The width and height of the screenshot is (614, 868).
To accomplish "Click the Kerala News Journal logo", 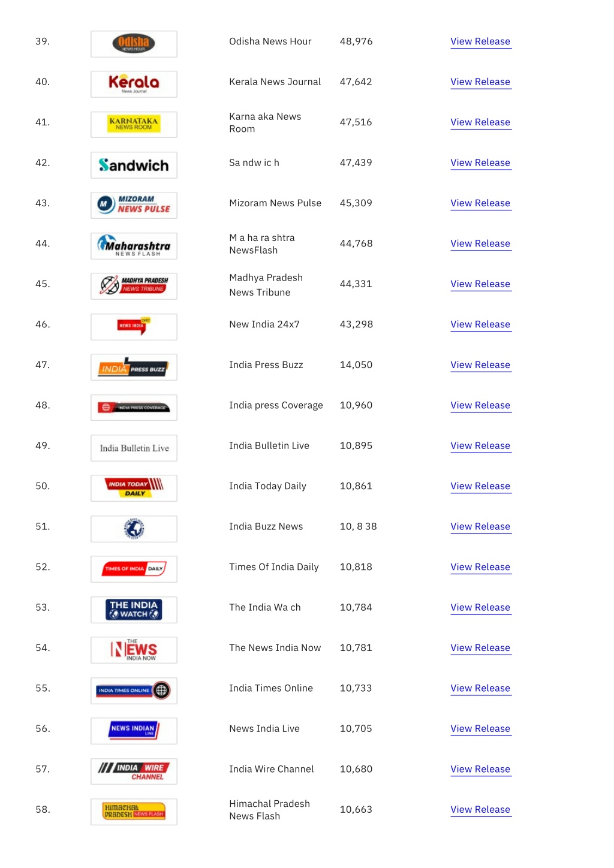I will click(x=134, y=84).
